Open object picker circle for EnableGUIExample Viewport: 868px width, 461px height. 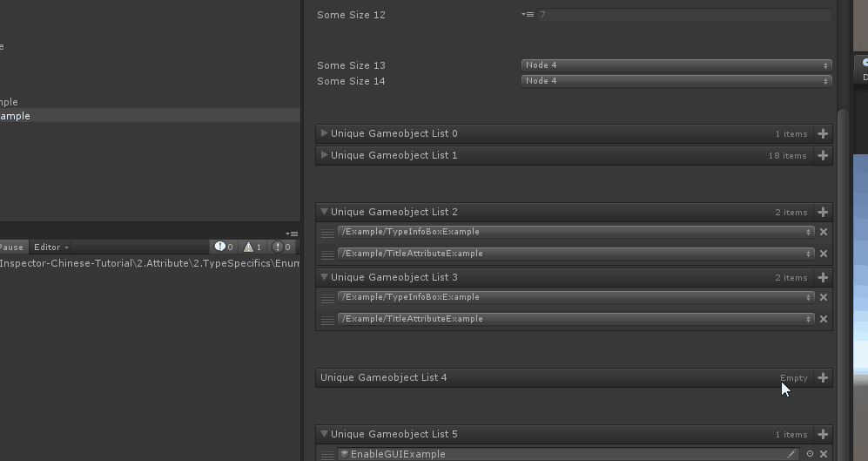click(x=810, y=454)
